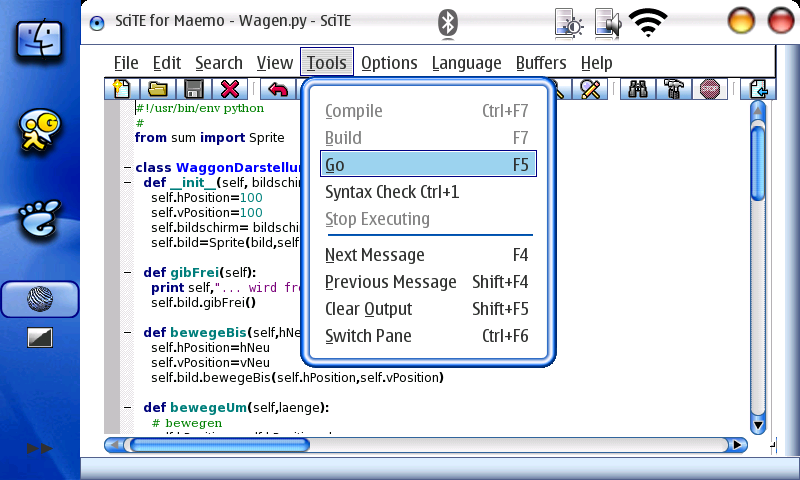Collapse the def bewegeUm fold marker

coord(128,408)
